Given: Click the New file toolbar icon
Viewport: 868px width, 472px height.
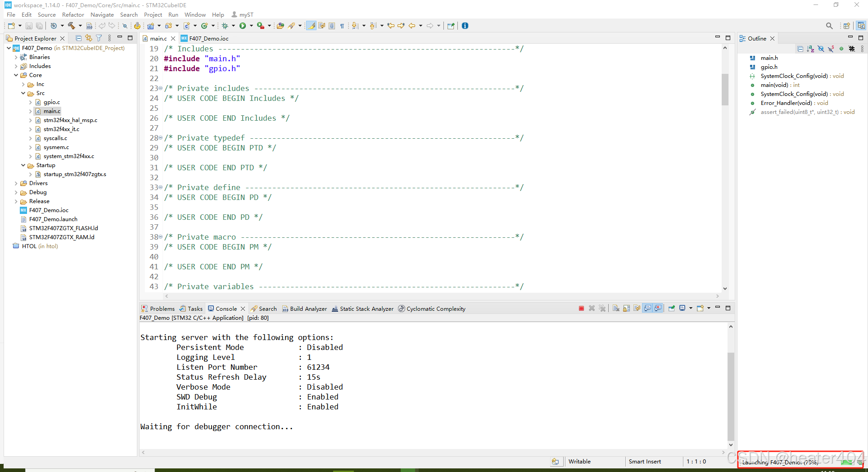Looking at the screenshot, I should click(x=11, y=26).
